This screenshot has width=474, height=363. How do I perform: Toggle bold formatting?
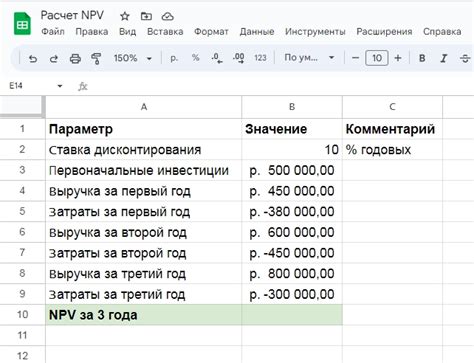pos(422,58)
